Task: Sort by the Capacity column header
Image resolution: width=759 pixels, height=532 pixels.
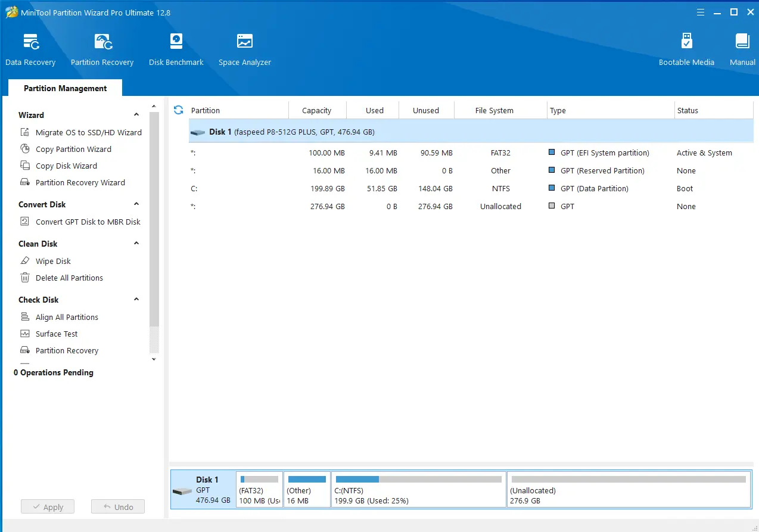Action: (317, 110)
